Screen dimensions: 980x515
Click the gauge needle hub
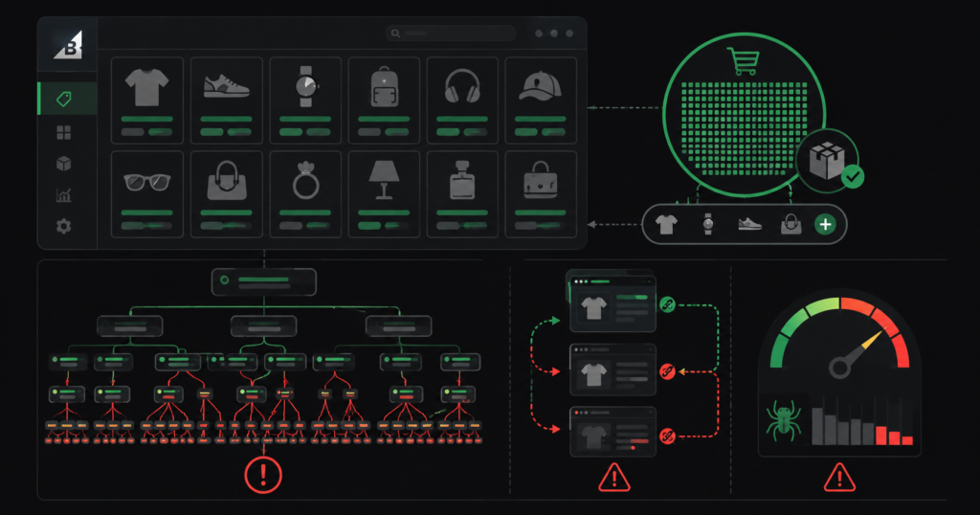838,368
